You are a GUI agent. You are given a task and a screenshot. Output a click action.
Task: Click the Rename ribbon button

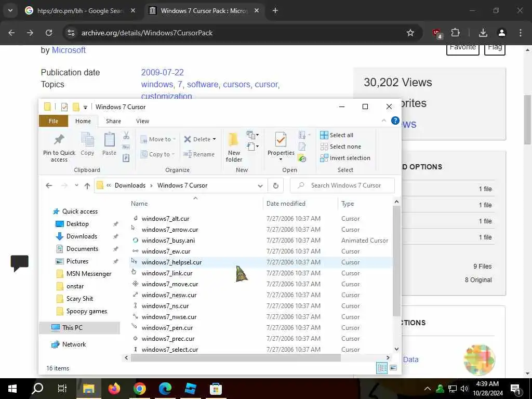[199, 154]
